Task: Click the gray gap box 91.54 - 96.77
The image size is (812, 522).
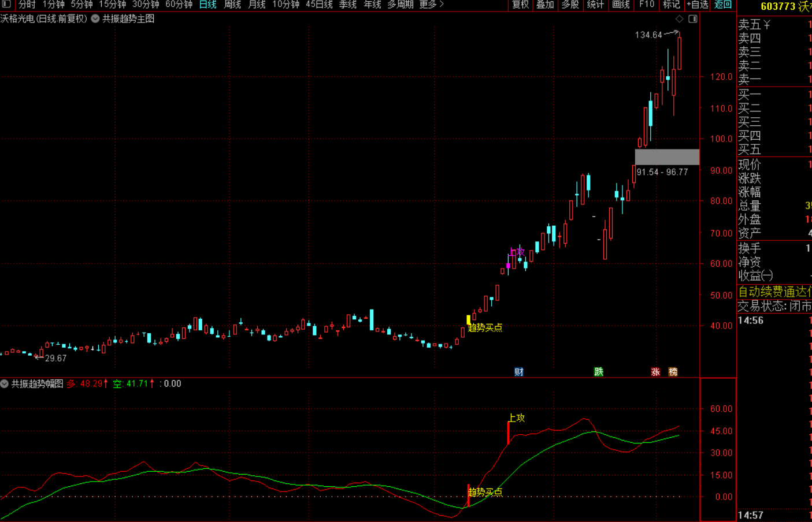Action: [x=667, y=157]
